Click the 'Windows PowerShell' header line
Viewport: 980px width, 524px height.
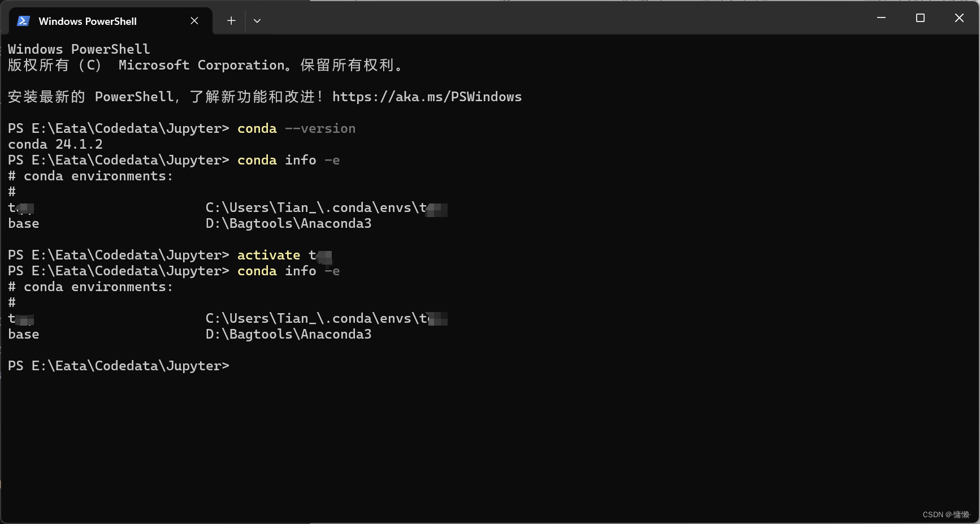(79, 49)
